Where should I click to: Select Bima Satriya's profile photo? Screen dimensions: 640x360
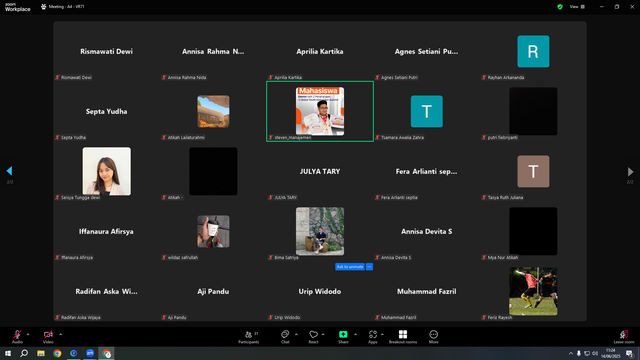[320, 231]
